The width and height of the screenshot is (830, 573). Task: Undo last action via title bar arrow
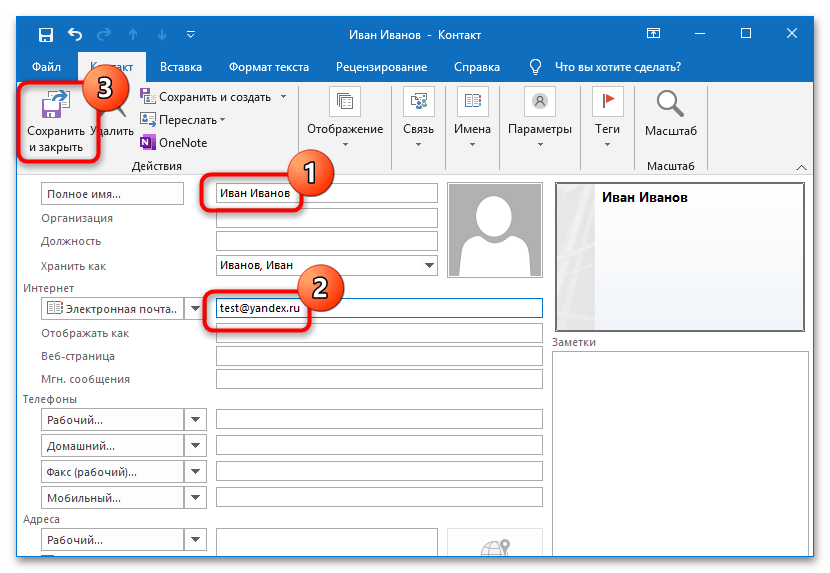75,34
